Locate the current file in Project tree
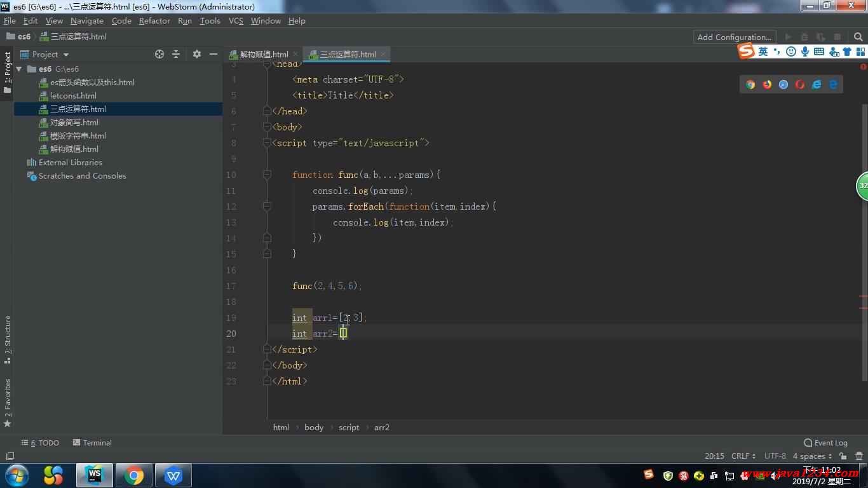868x488 pixels. (159, 54)
